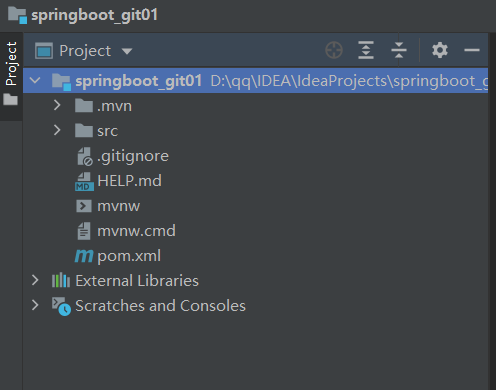
Task: Open the Project panel gear settings
Action: click(440, 50)
